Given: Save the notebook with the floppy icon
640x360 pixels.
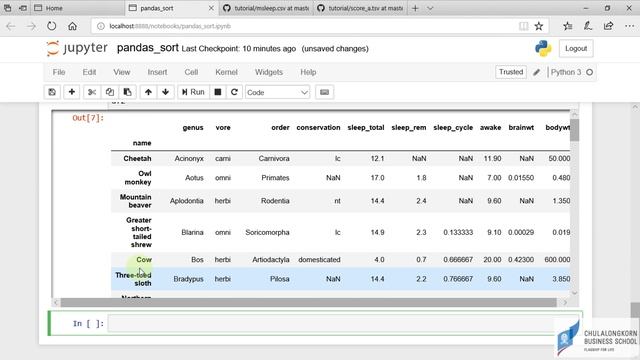Looking at the screenshot, I should pos(52,92).
